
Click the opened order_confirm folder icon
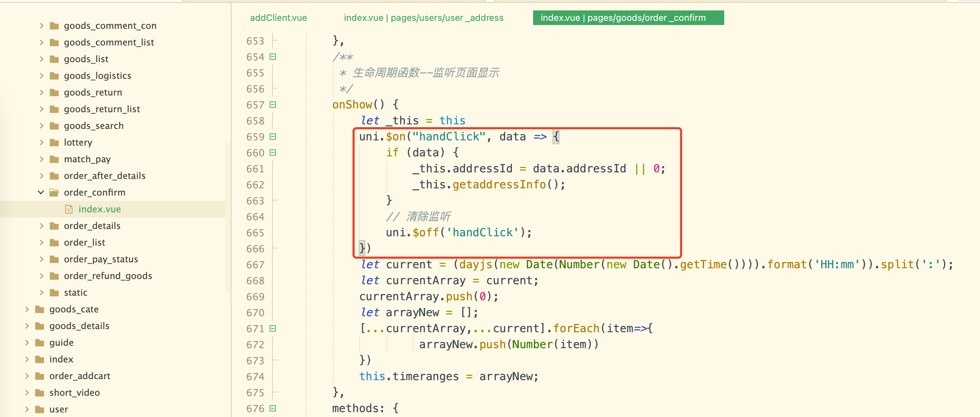click(54, 193)
